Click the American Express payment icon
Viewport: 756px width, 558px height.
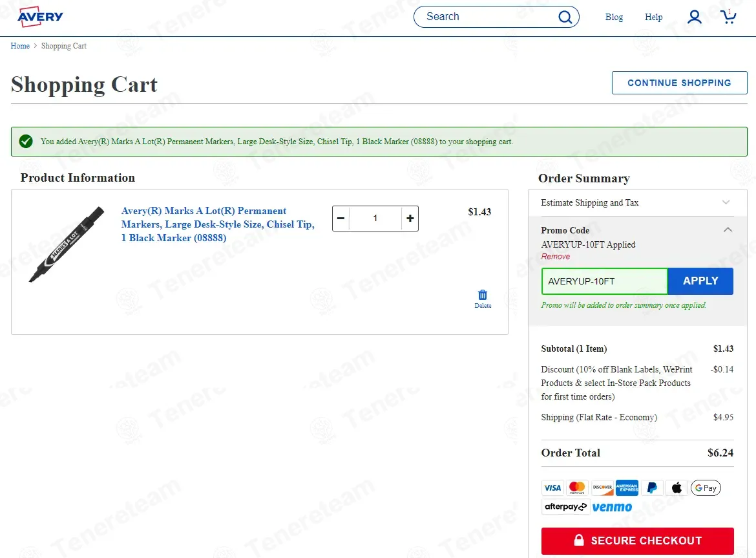pyautogui.click(x=627, y=488)
